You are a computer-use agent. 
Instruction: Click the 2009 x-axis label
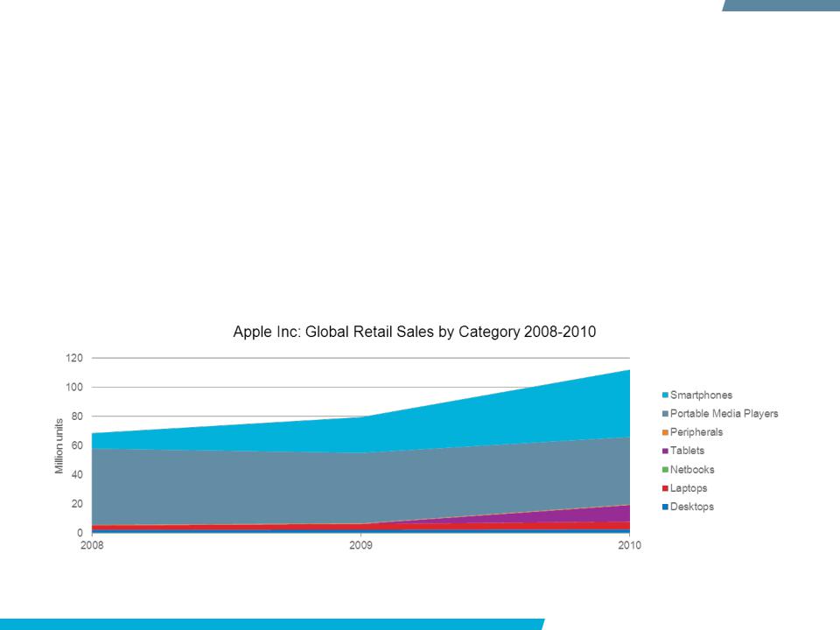click(x=361, y=545)
